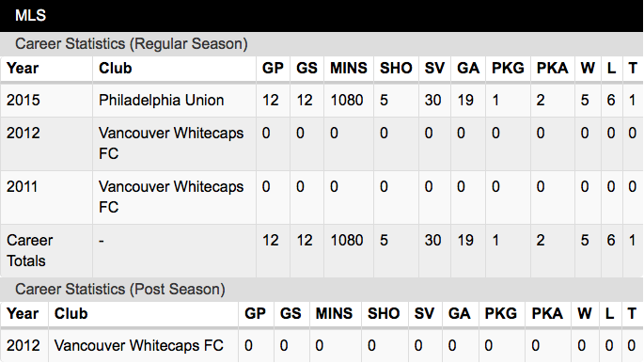Click the post season SV column header
644x363 pixels.
424,314
